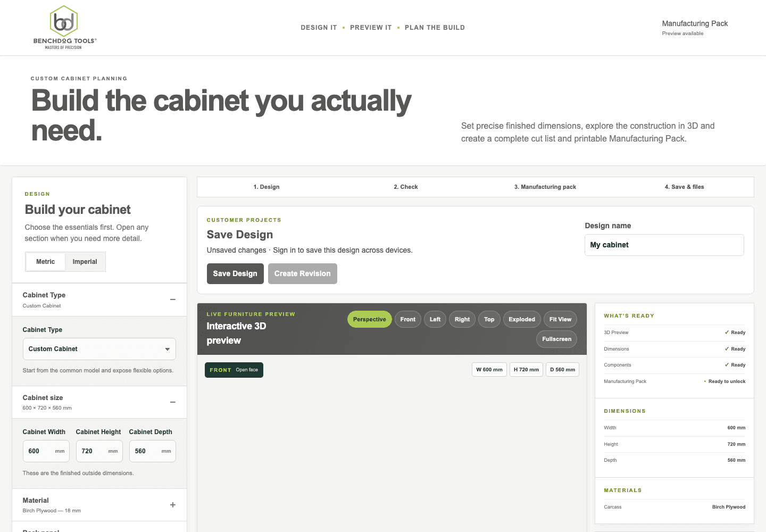
Task: Select the Right view
Action: click(x=462, y=319)
